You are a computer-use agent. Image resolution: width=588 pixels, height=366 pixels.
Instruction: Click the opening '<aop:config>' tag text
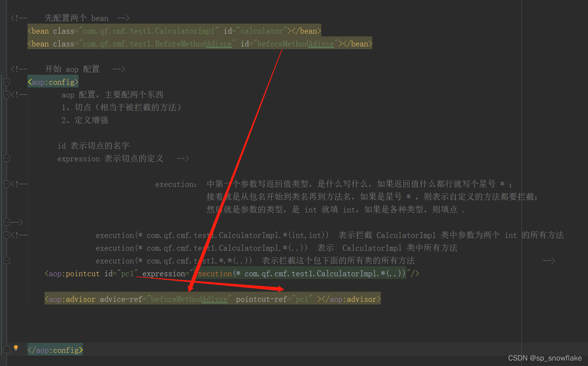click(53, 82)
